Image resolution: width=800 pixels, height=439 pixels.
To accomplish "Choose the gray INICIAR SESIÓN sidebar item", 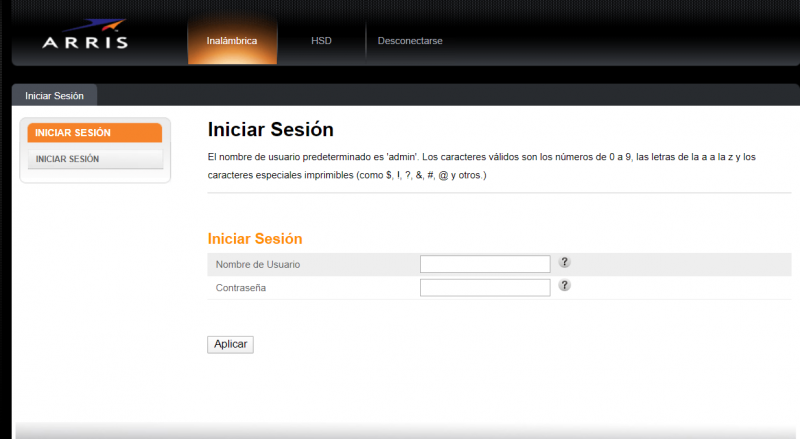I will (x=95, y=158).
